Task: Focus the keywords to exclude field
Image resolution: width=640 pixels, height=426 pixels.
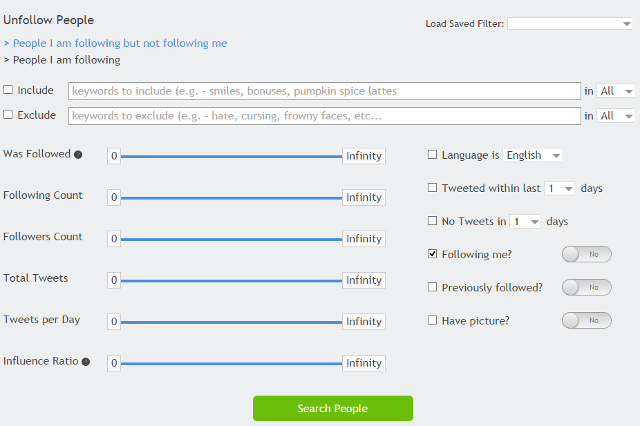Action: click(x=324, y=116)
